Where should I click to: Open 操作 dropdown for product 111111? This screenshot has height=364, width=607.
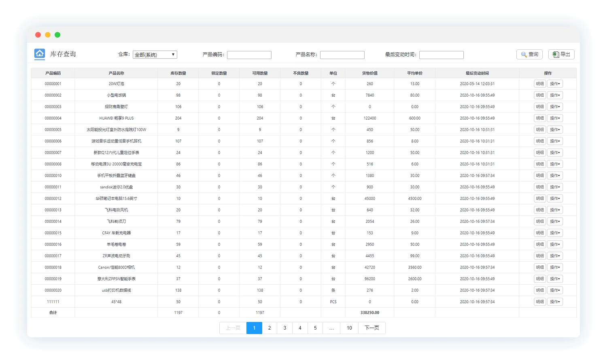555,302
